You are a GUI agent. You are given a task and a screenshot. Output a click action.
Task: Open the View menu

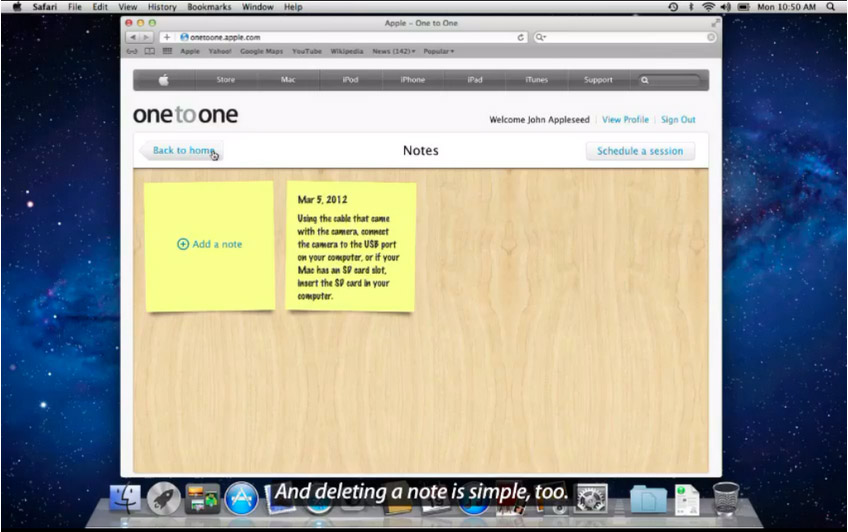pyautogui.click(x=128, y=7)
